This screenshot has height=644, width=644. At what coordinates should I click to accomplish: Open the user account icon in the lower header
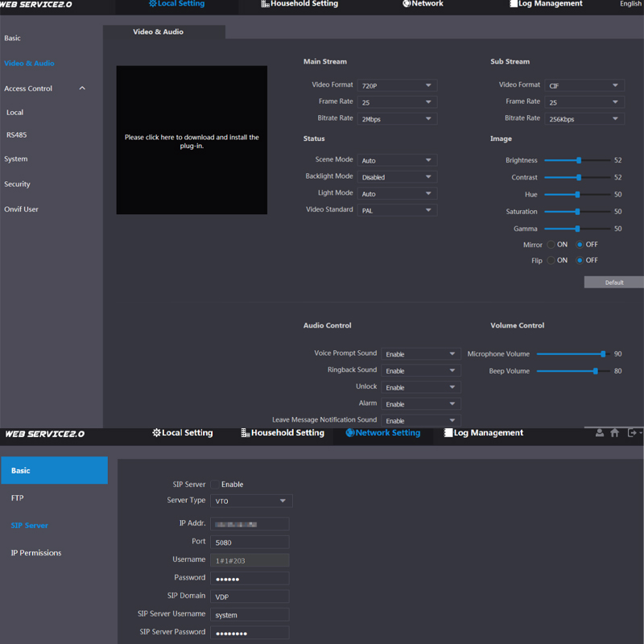(600, 432)
